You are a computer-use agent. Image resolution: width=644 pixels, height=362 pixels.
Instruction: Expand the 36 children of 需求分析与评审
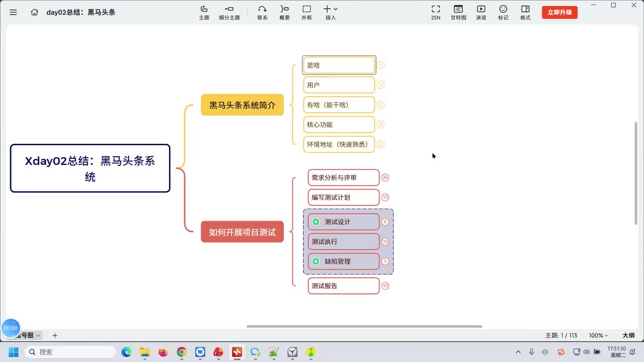(x=385, y=177)
